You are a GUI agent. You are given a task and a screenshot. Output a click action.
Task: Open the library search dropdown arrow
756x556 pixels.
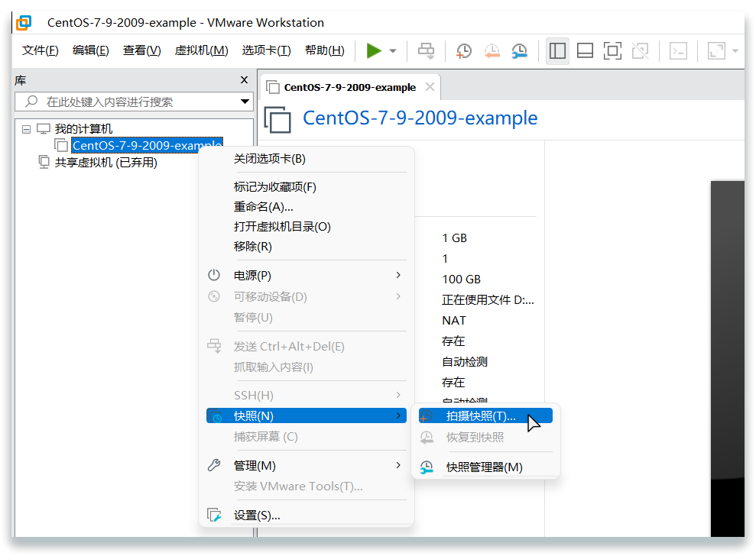pos(245,102)
